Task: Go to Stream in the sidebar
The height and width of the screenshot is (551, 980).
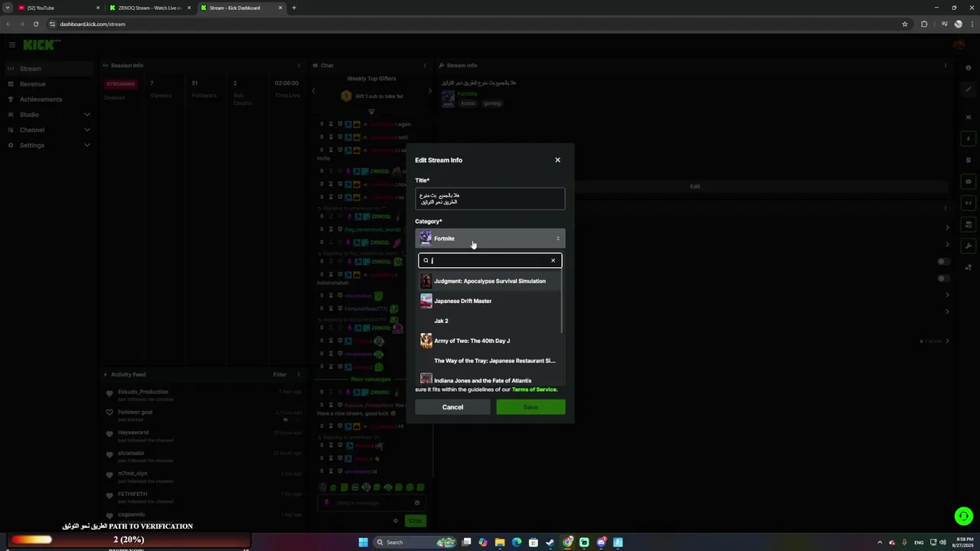Action: pyautogui.click(x=47, y=69)
